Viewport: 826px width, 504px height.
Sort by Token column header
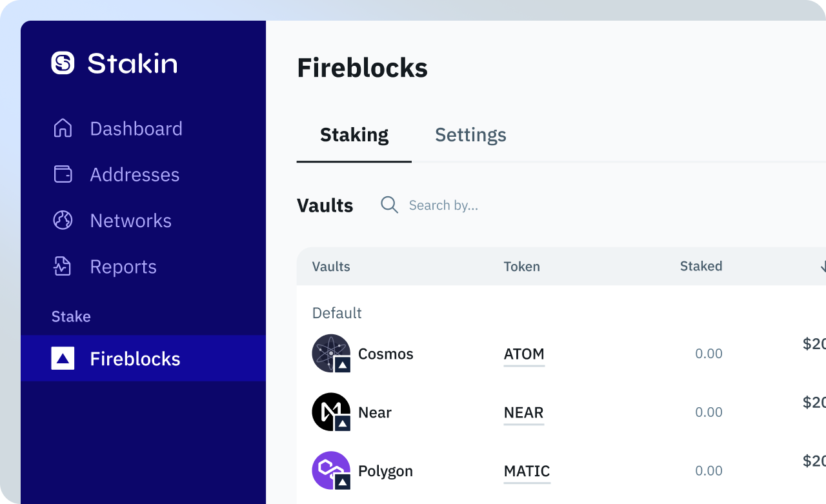(521, 267)
